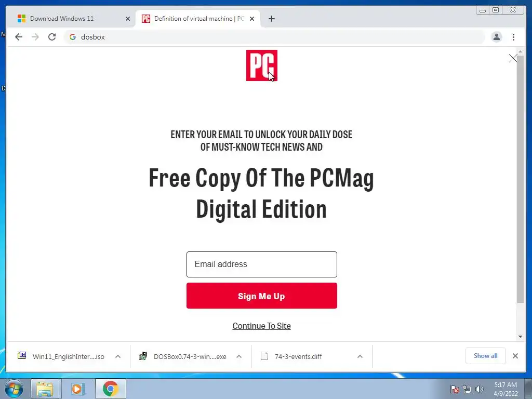The height and width of the screenshot is (399, 532).
Task: Open Windows Start menu orb
Action: tap(14, 389)
